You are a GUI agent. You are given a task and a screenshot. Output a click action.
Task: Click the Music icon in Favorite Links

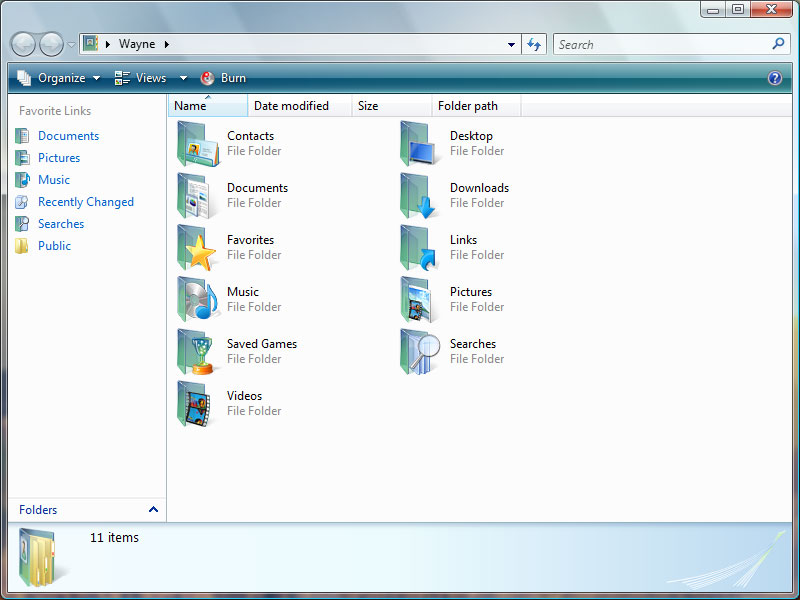22,180
